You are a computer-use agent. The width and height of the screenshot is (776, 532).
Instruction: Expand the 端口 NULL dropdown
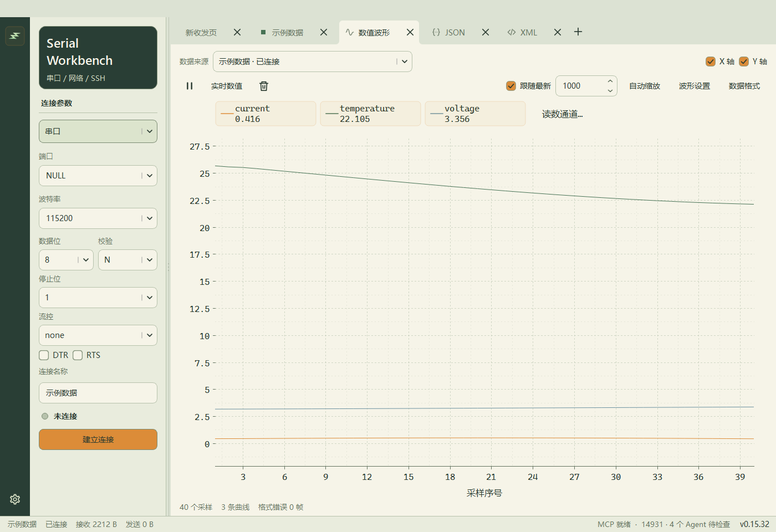(98, 176)
